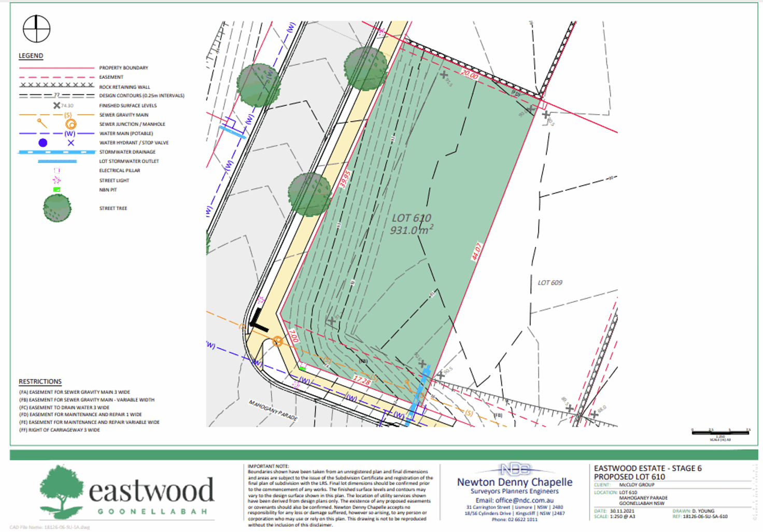763x532 pixels.
Task: Click the green NBN pit marker on the plan
Action: click(302, 368)
